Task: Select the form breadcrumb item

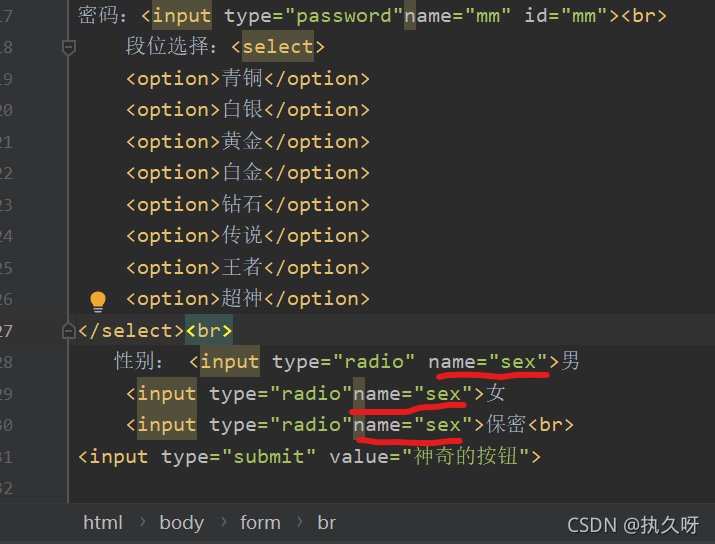Action: [x=260, y=523]
